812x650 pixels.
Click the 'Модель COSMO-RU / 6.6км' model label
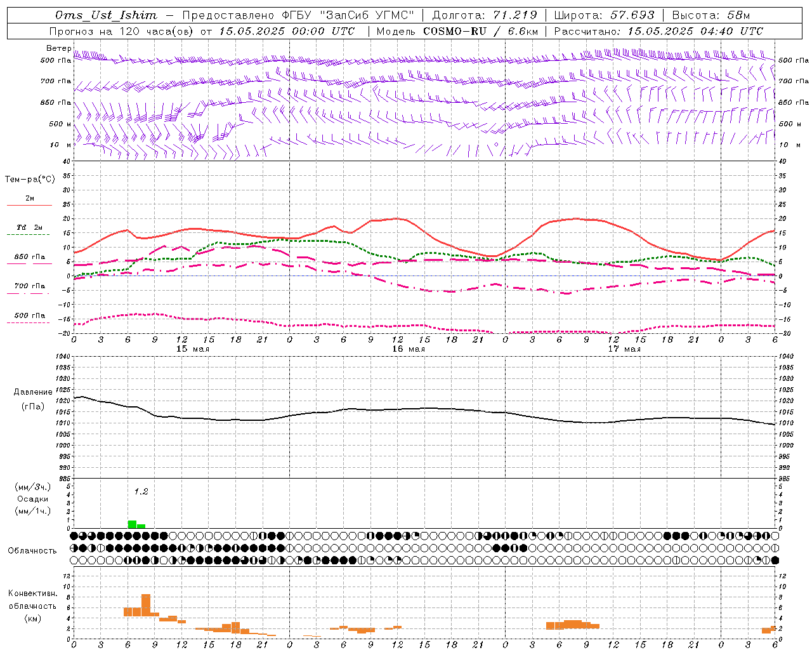tap(457, 31)
